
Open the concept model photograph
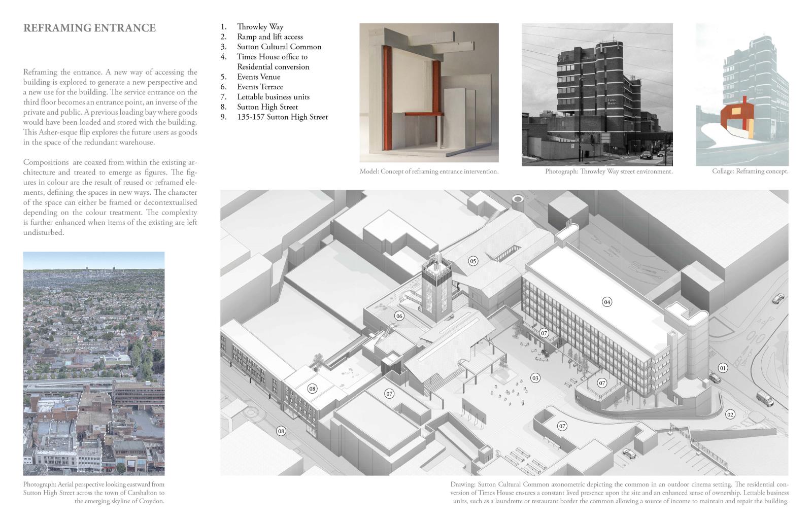429,93
